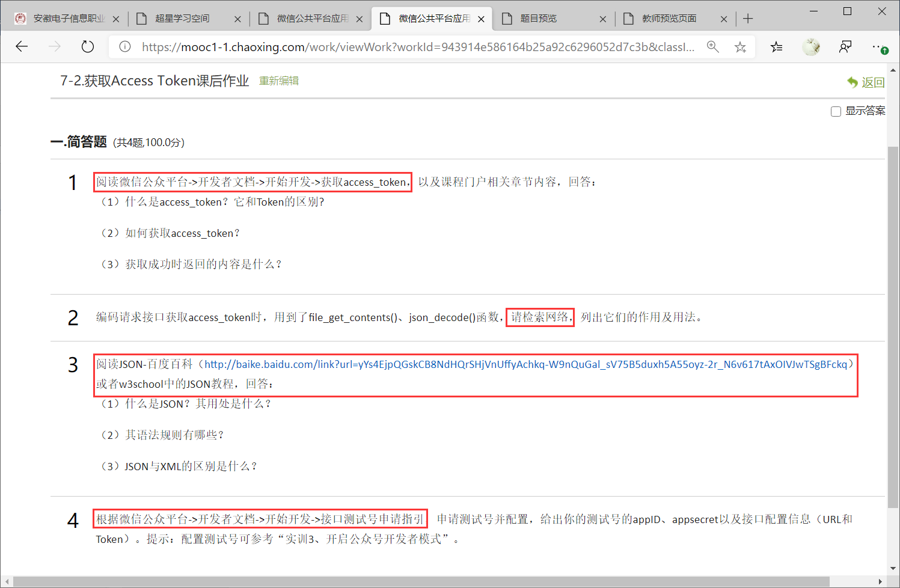This screenshot has height=588, width=900.
Task: Open a new browser tab
Action: 748,19
